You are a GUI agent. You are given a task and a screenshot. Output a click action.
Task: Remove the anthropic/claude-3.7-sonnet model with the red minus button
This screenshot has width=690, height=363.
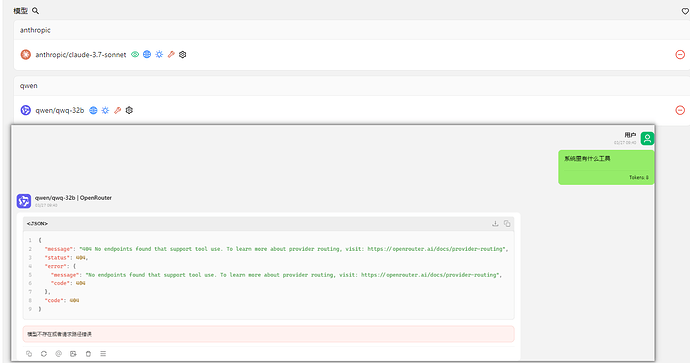point(680,55)
